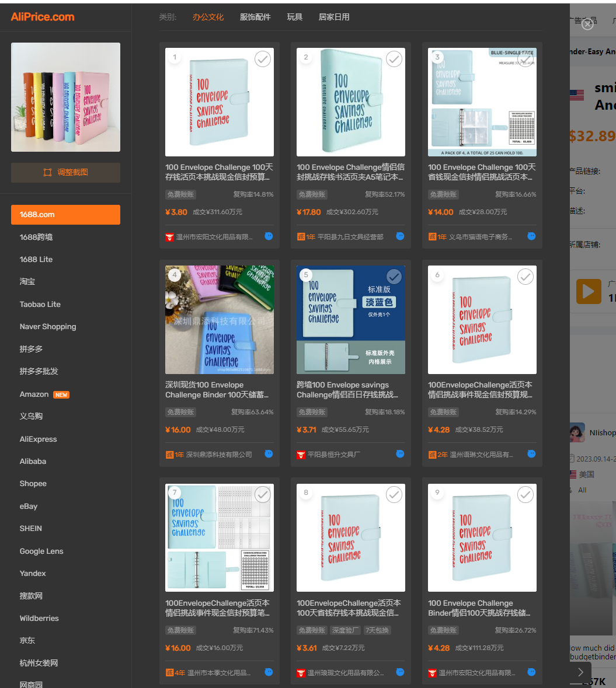Switch to eBay results
This screenshot has width=616, height=688.
click(29, 506)
